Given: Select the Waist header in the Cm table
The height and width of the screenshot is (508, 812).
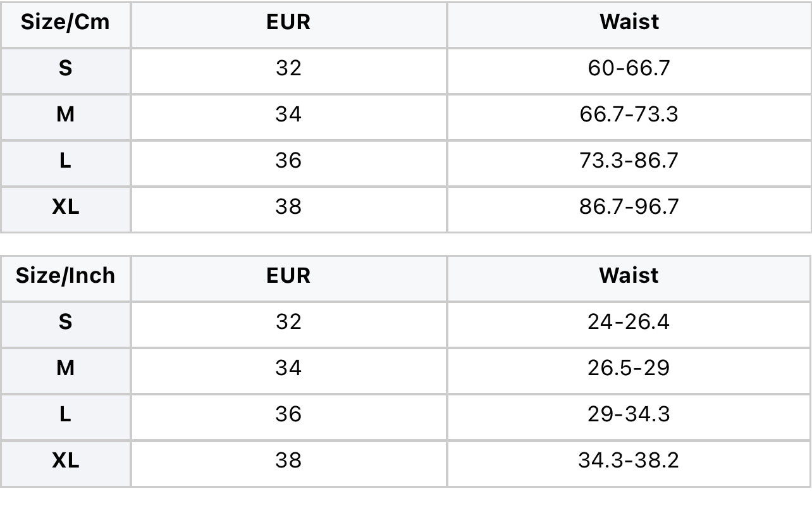Looking at the screenshot, I should 629,22.
